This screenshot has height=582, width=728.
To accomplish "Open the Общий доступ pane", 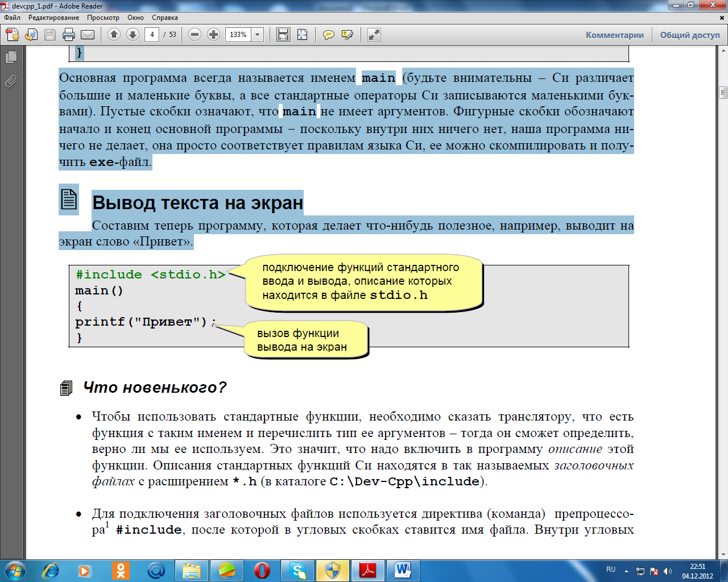I will click(x=689, y=35).
